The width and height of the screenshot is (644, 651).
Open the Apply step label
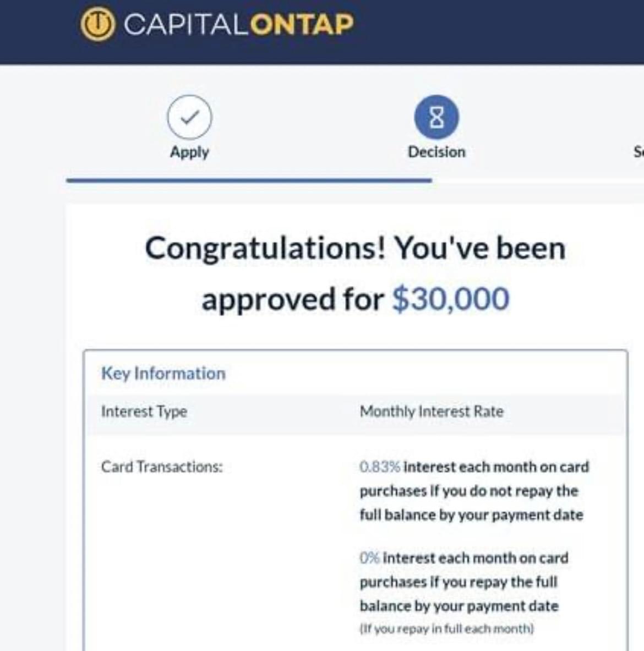point(189,152)
